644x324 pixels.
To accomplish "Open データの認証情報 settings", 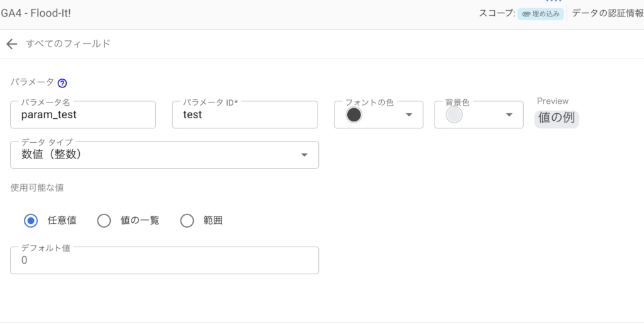I will (608, 14).
